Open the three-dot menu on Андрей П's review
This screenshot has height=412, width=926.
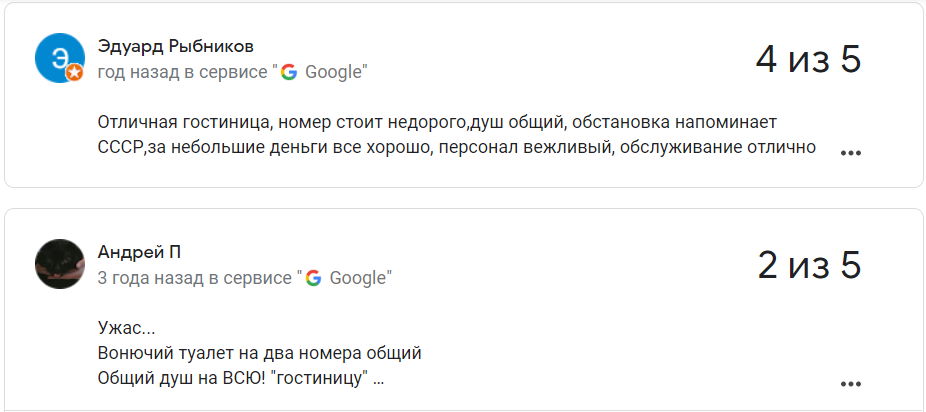tap(851, 384)
